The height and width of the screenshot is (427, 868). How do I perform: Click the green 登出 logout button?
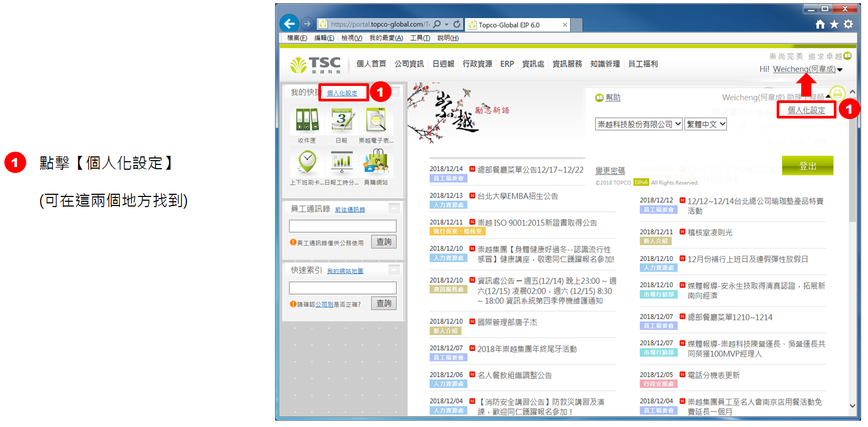click(x=807, y=166)
